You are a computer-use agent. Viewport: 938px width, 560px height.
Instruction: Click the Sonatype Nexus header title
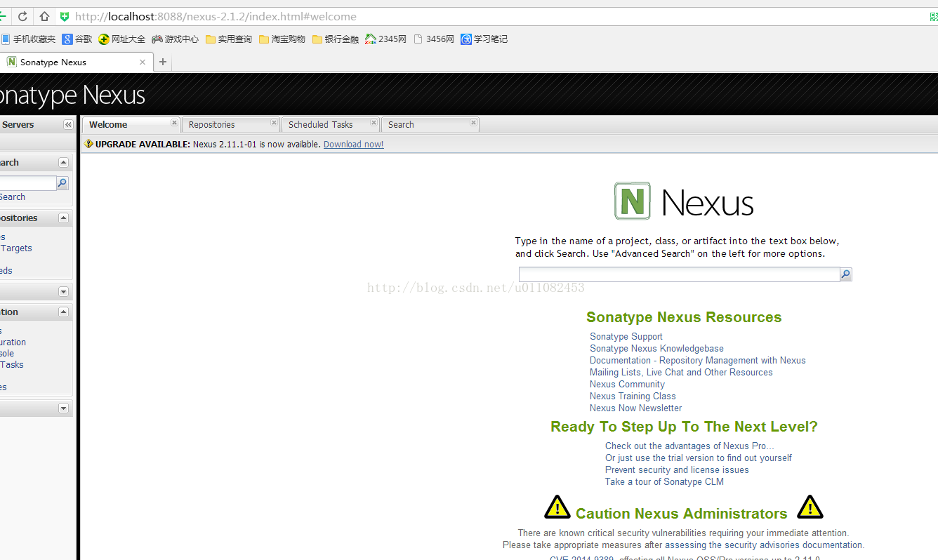click(72, 95)
